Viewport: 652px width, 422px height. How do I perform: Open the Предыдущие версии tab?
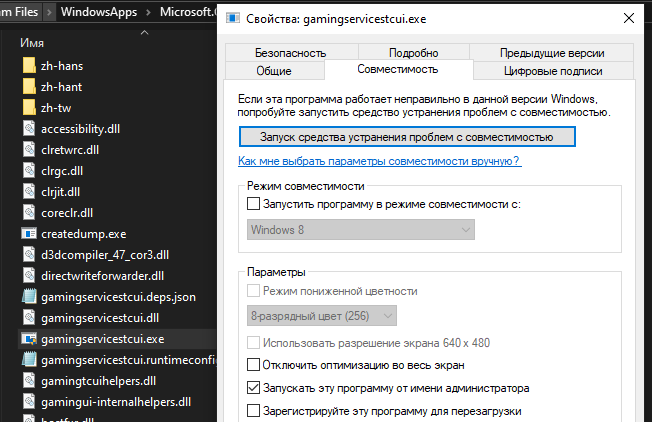(x=552, y=53)
